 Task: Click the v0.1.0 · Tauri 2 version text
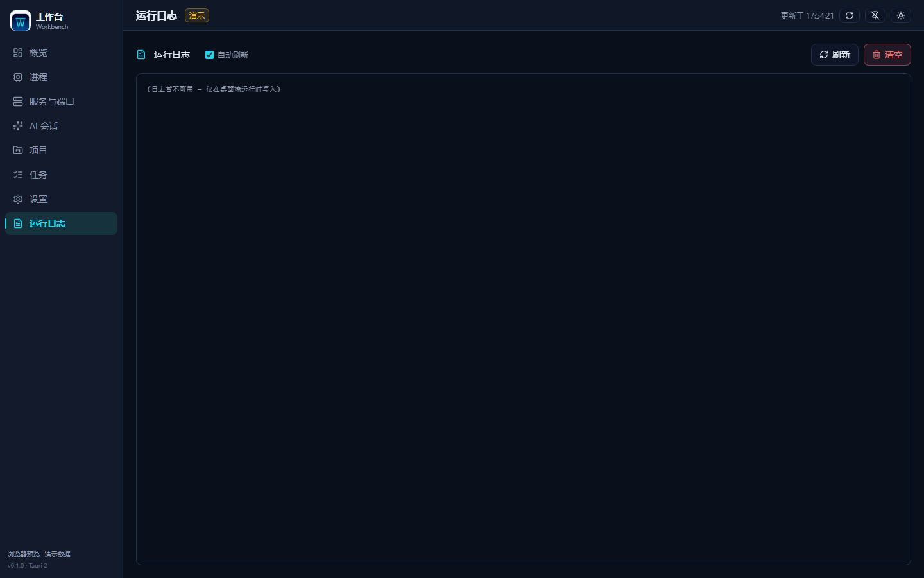28,566
